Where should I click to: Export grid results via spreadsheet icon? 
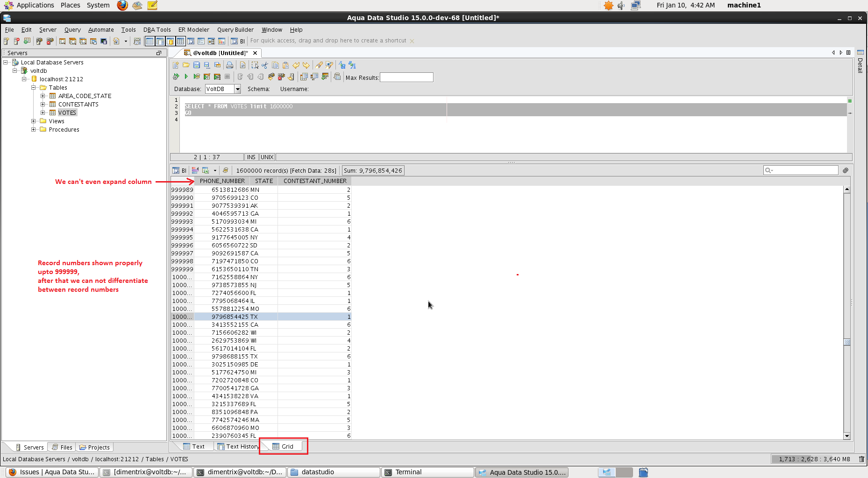205,170
